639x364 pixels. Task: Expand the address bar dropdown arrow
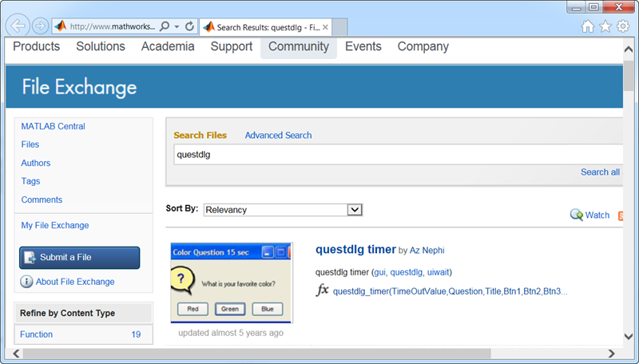177,26
